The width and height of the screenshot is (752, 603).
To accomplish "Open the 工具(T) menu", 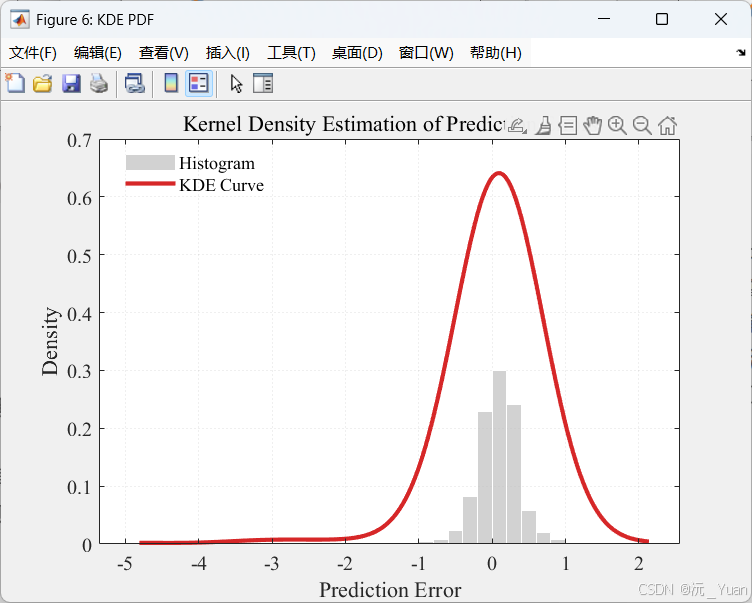I will point(291,53).
